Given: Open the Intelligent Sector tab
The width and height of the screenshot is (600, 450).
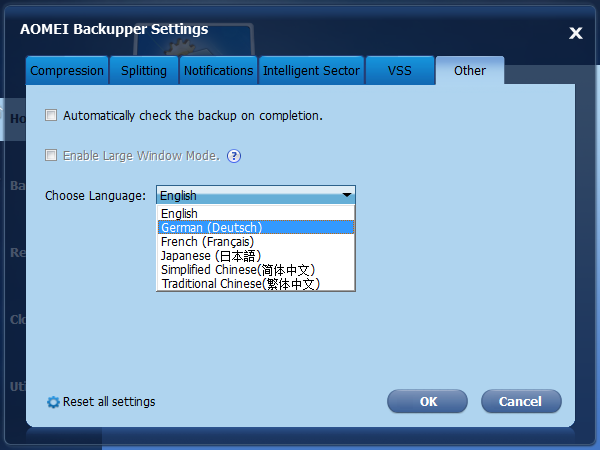Looking at the screenshot, I should [311, 70].
